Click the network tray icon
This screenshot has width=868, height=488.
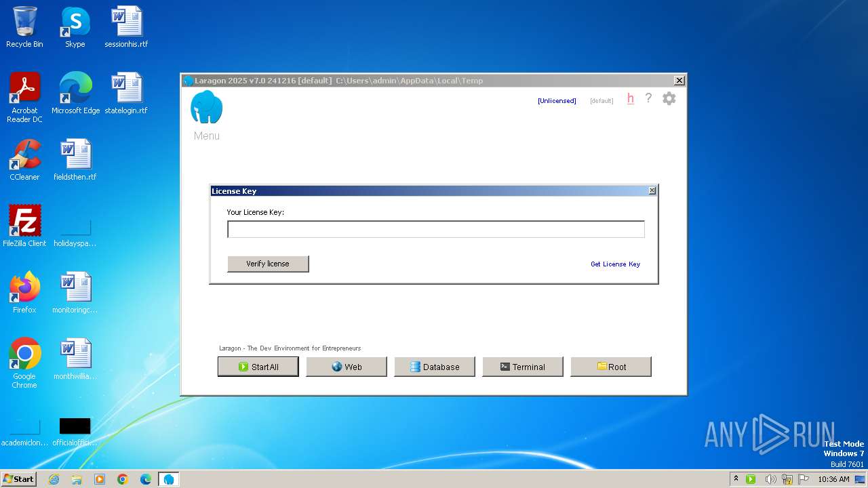point(787,479)
